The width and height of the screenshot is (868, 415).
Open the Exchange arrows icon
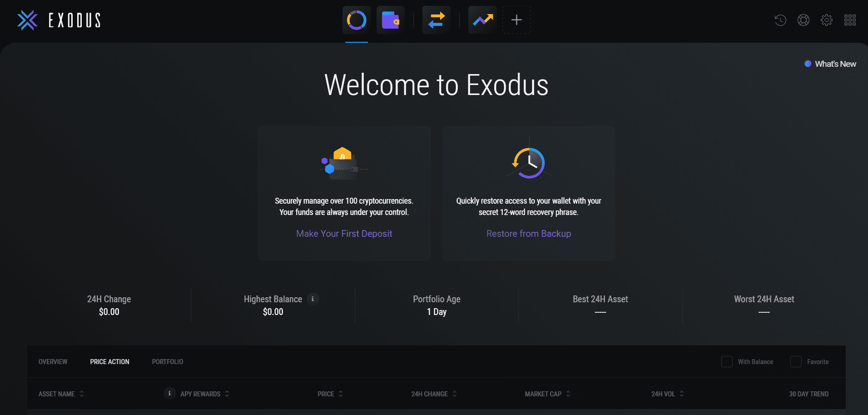[436, 20]
